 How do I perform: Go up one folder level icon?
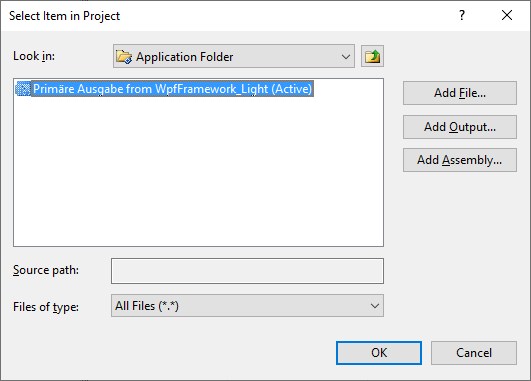[372, 56]
